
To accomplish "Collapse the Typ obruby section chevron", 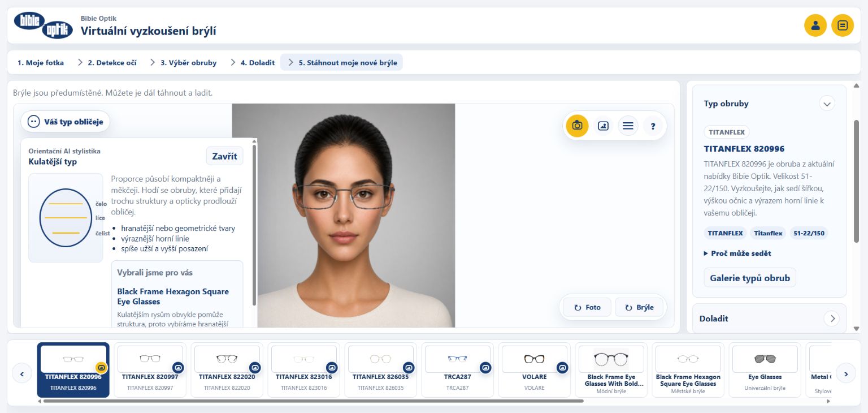I will [827, 104].
